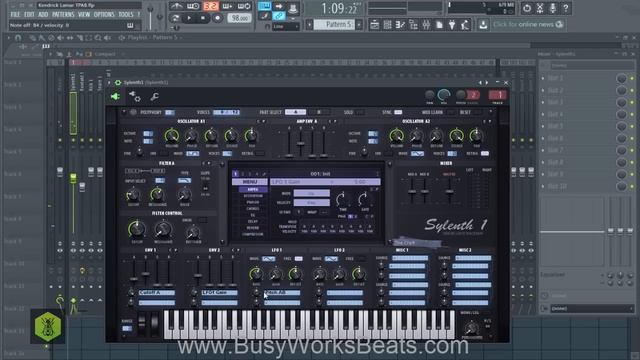This screenshot has width=640, height=360.
Task: Click the online news bar
Action: (x=528, y=24)
